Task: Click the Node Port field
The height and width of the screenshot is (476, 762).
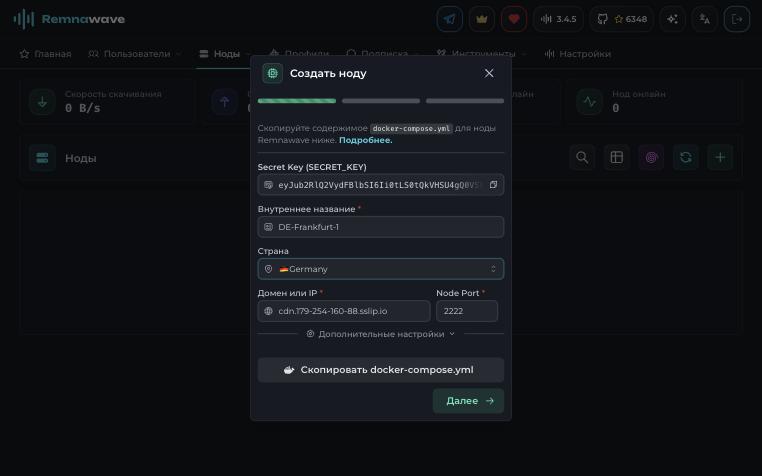Action: click(467, 311)
